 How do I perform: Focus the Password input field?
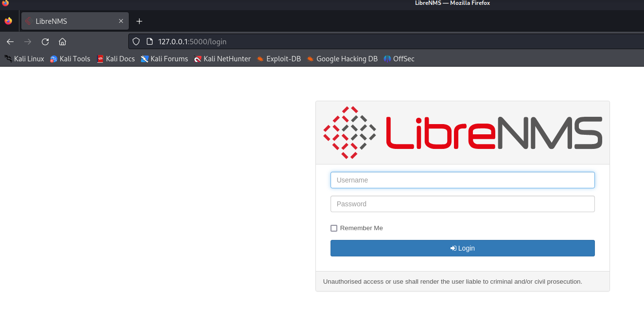pyautogui.click(x=463, y=204)
